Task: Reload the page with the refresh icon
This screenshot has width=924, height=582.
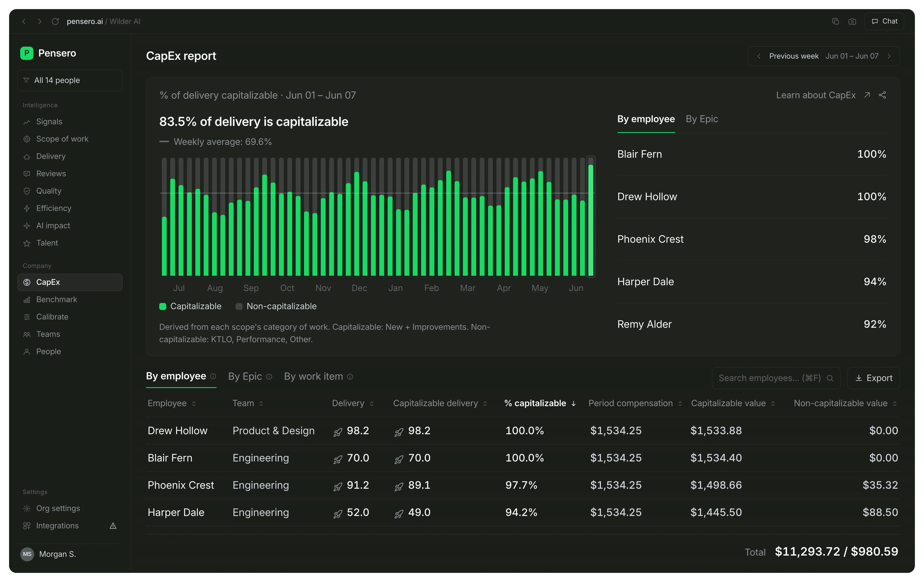Action: (x=55, y=21)
